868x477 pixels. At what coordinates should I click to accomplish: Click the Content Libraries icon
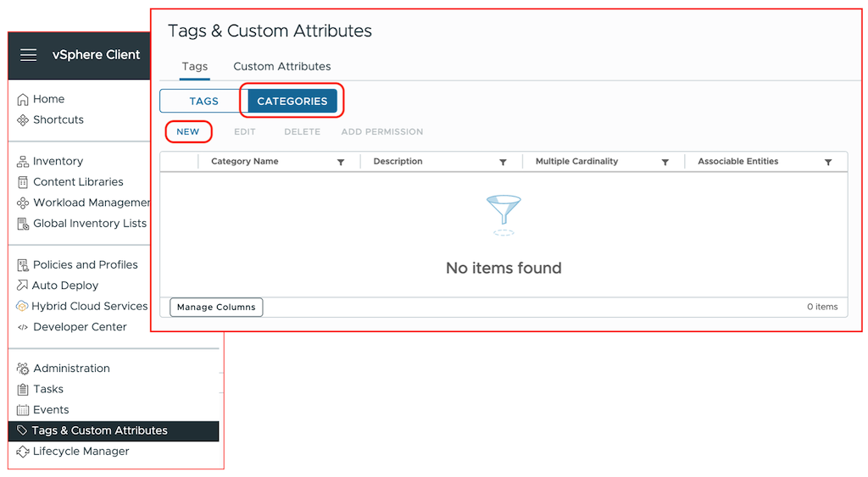click(x=23, y=182)
